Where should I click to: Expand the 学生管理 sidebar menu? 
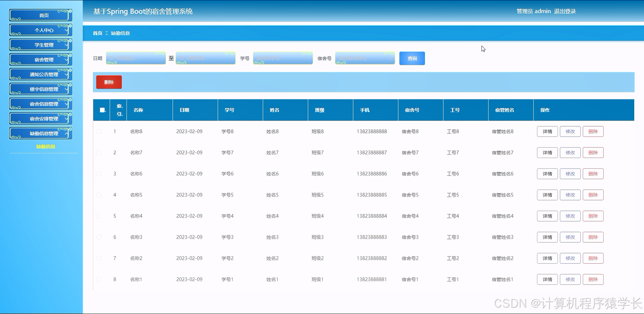(41, 45)
